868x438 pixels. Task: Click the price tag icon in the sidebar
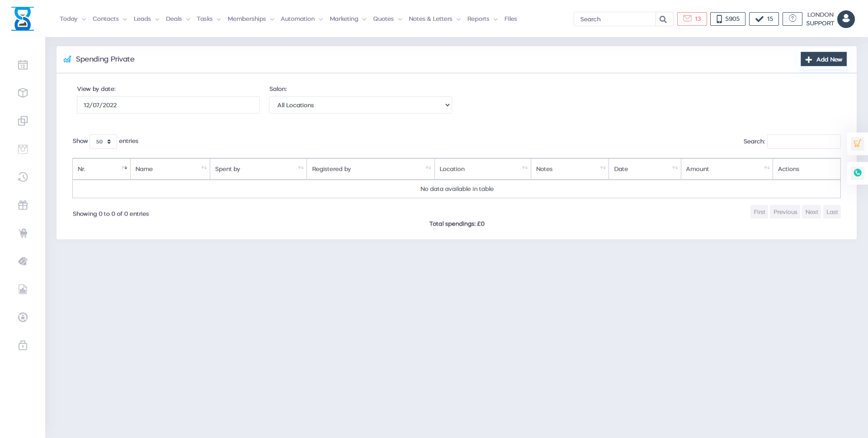23,261
